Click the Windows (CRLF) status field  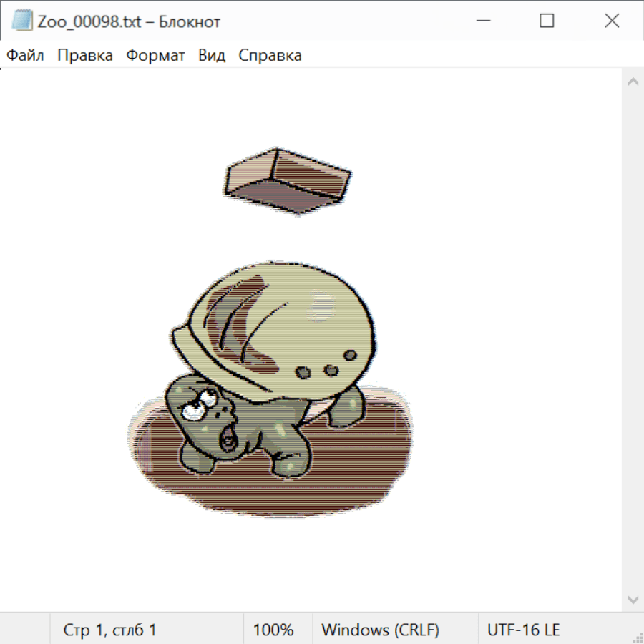(380, 630)
